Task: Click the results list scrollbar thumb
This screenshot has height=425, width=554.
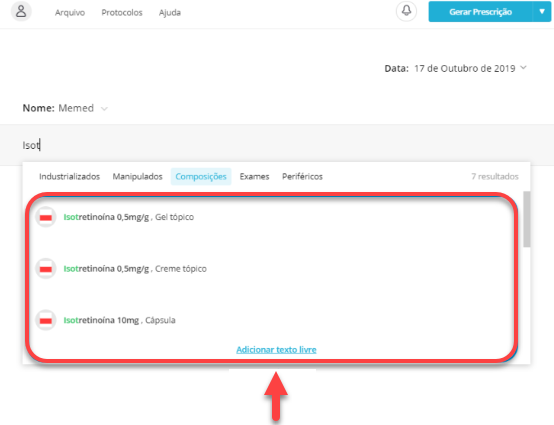Action: click(526, 219)
